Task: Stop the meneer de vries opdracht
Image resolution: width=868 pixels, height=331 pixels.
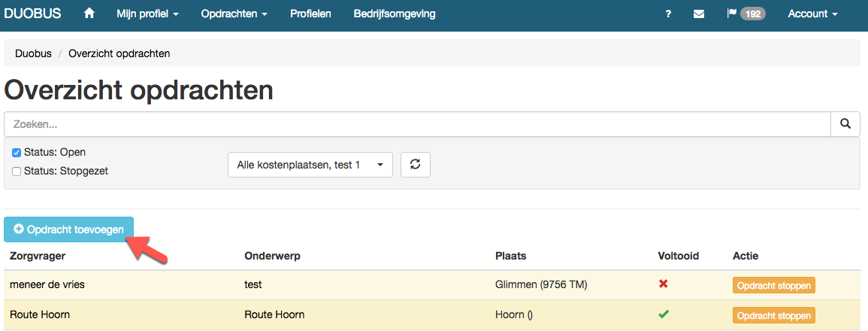Action: 774,286
